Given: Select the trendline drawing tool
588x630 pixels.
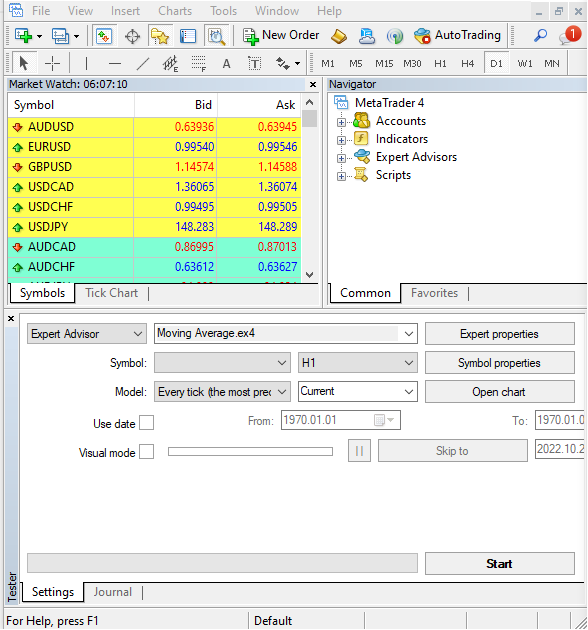Looking at the screenshot, I should tap(143, 63).
